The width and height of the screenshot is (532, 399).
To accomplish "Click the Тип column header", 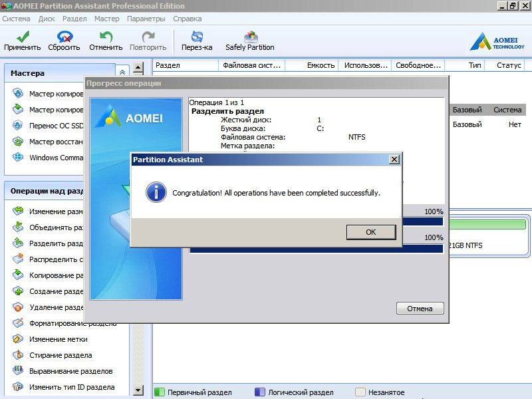I will (465, 65).
